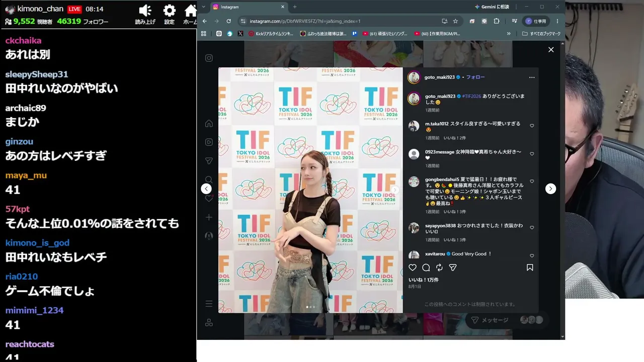The image size is (644, 362).
Task: Open Kickリアルタイムランキ bookmark
Action: pos(271,34)
